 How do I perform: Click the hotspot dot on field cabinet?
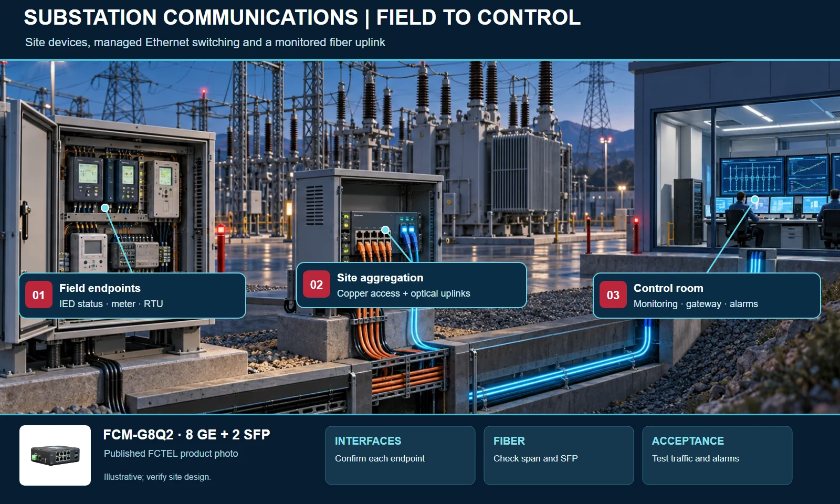(x=105, y=208)
